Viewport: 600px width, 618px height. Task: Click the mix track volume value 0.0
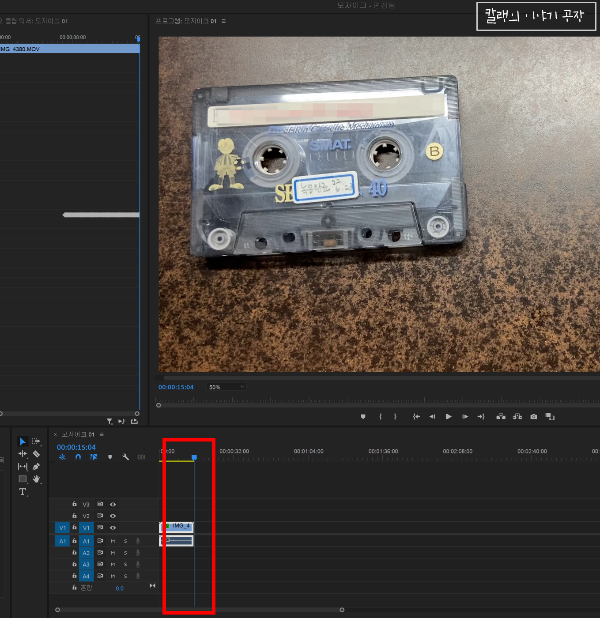(120, 588)
